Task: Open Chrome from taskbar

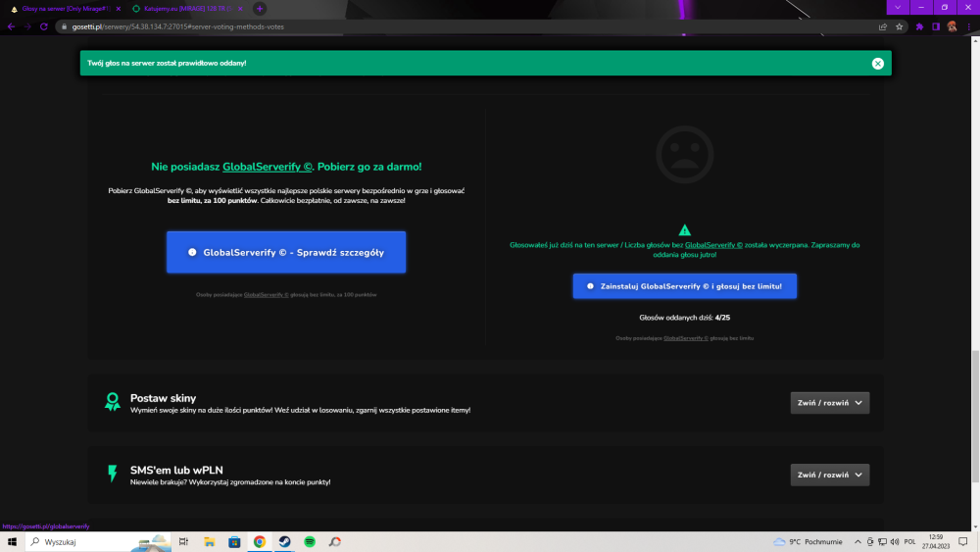Action: (260, 542)
